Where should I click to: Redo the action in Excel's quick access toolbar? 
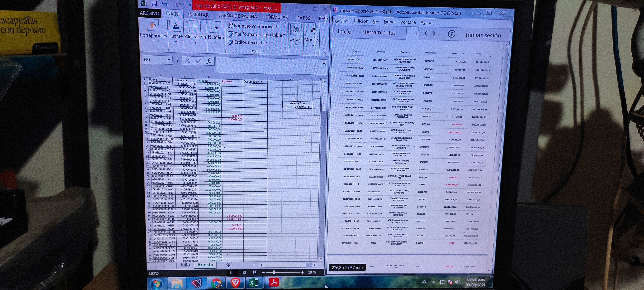(178, 5)
